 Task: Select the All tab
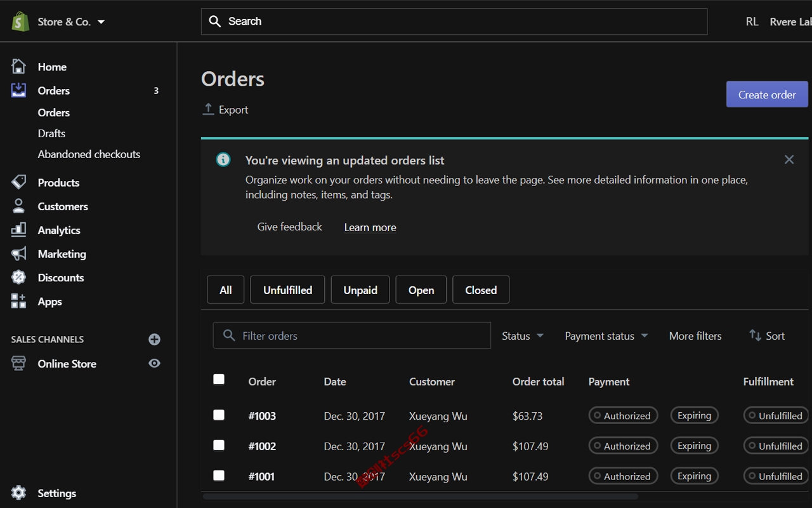[226, 290]
